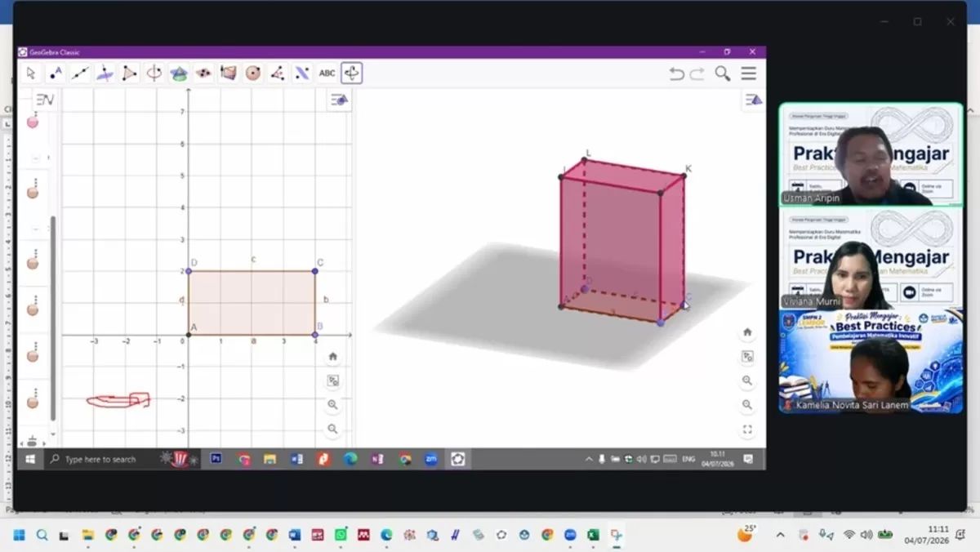Viewport: 980px width, 552px height.
Task: Open the GeoGebra hamburger main menu
Action: (x=748, y=74)
